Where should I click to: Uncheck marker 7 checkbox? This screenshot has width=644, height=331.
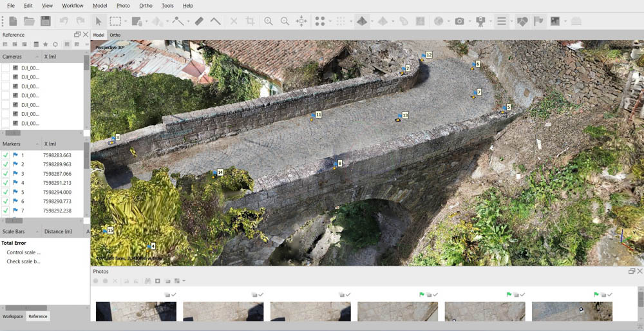[5, 211]
